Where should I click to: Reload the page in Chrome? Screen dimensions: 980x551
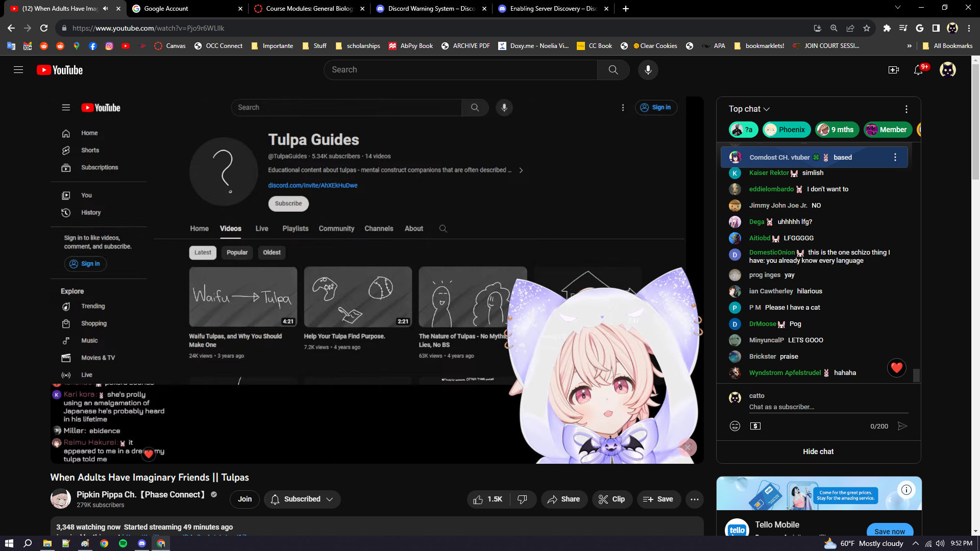(x=44, y=28)
